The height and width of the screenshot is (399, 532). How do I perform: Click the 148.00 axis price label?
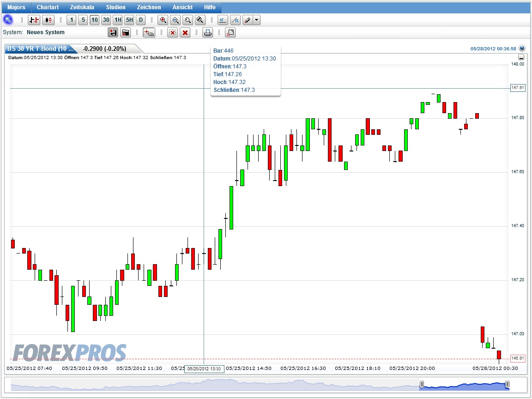(x=517, y=64)
